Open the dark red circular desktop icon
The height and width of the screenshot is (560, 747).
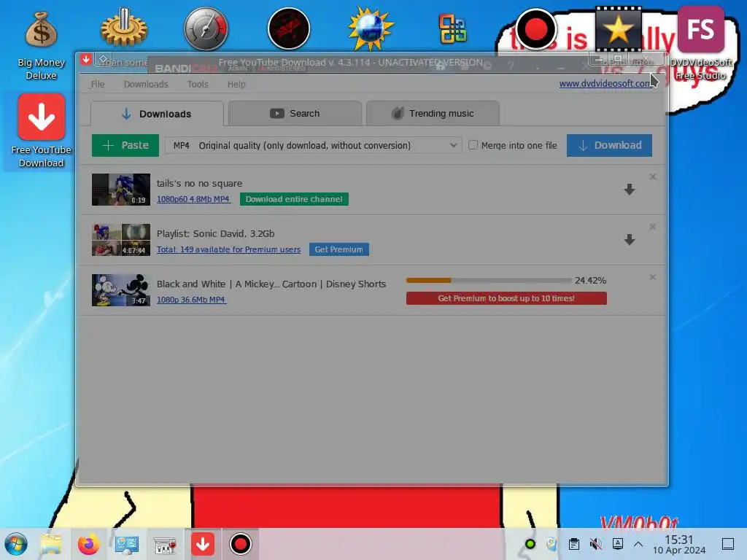[289, 28]
